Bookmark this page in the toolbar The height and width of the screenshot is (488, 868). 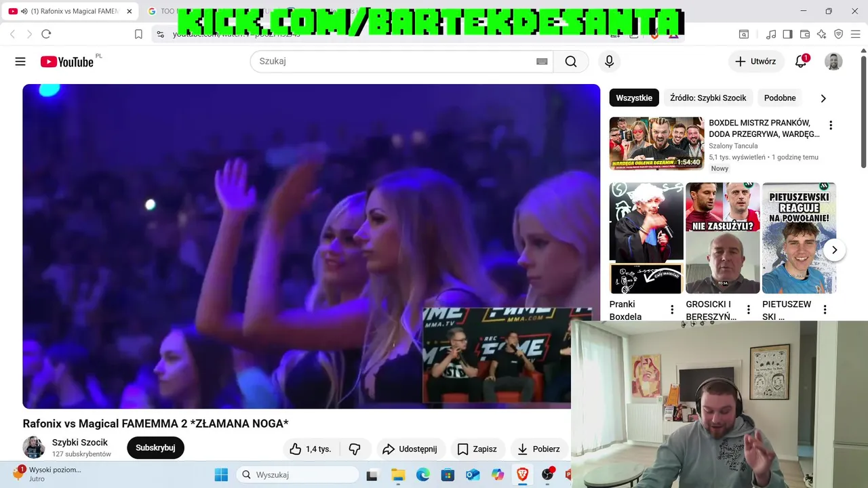click(138, 34)
